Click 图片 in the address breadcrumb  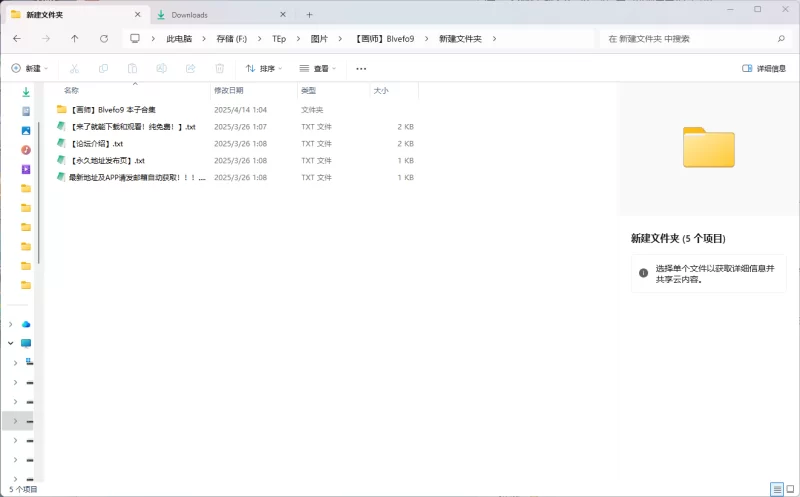click(x=319, y=38)
